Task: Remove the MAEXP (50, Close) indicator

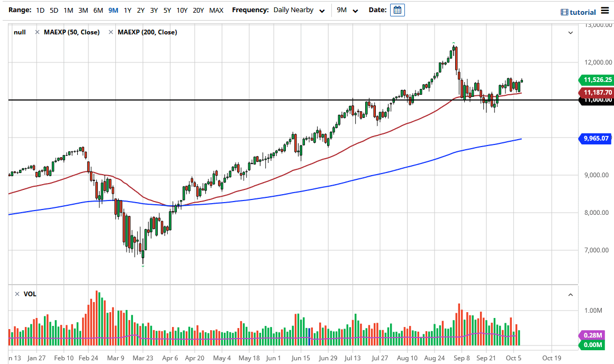Action: (37, 32)
